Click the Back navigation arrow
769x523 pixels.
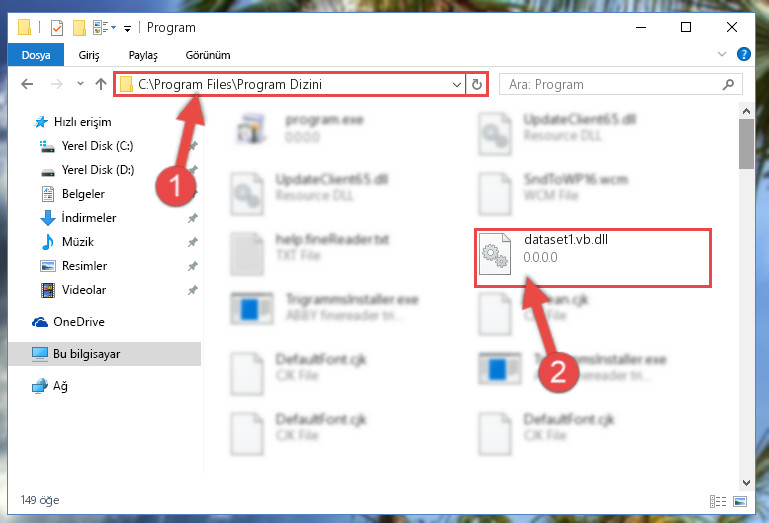(27, 84)
